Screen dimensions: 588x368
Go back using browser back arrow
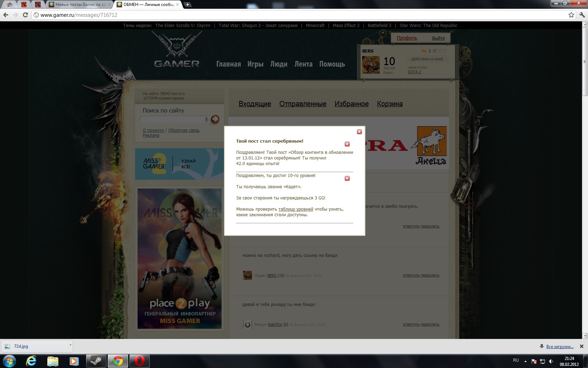pos(6,15)
